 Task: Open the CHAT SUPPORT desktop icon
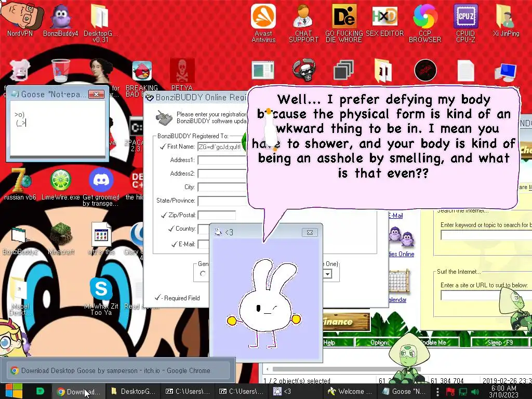point(303,22)
